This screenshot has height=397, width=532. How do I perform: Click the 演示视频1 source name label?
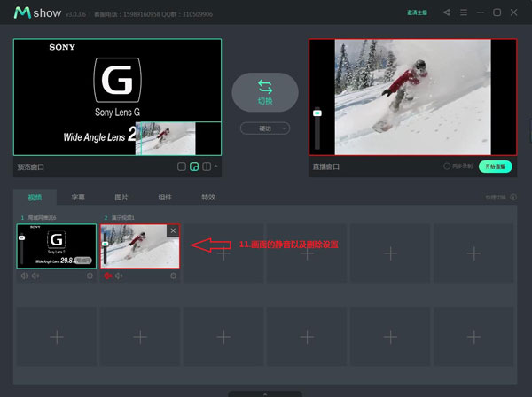pyautogui.click(x=123, y=217)
